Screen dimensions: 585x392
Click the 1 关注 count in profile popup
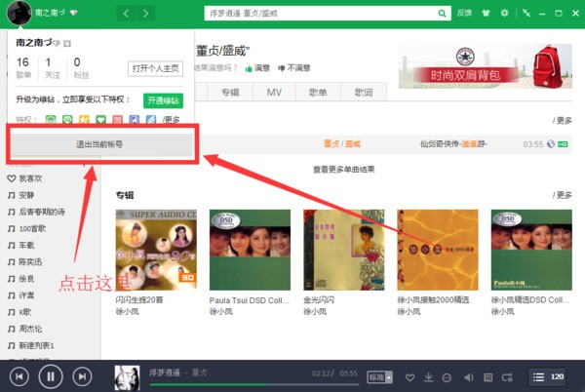pyautogui.click(x=53, y=68)
